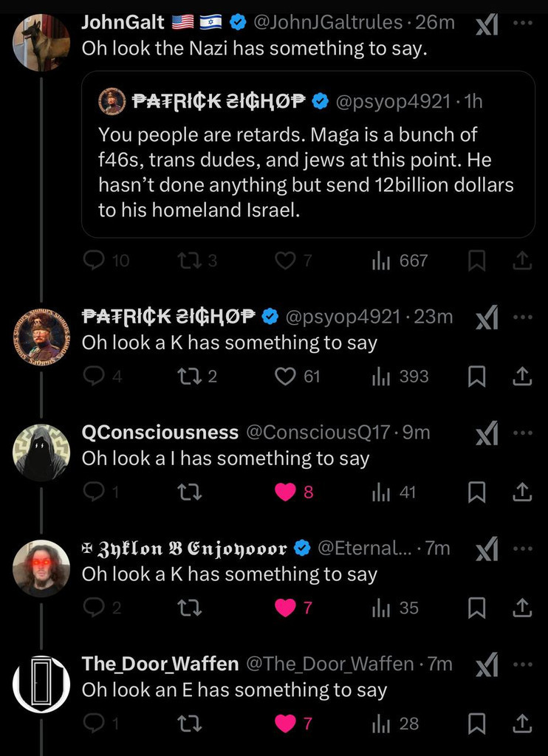Open QConsciousness profile avatar

coord(41,453)
